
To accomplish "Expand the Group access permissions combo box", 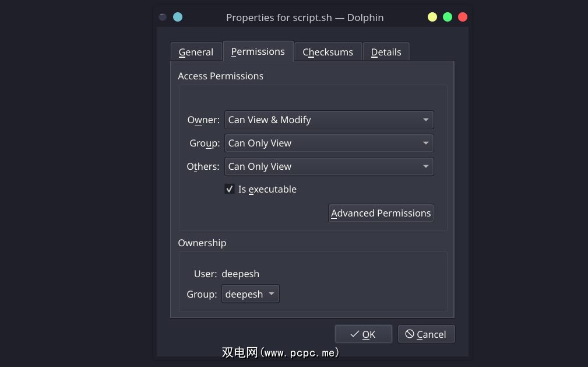I will (329, 143).
